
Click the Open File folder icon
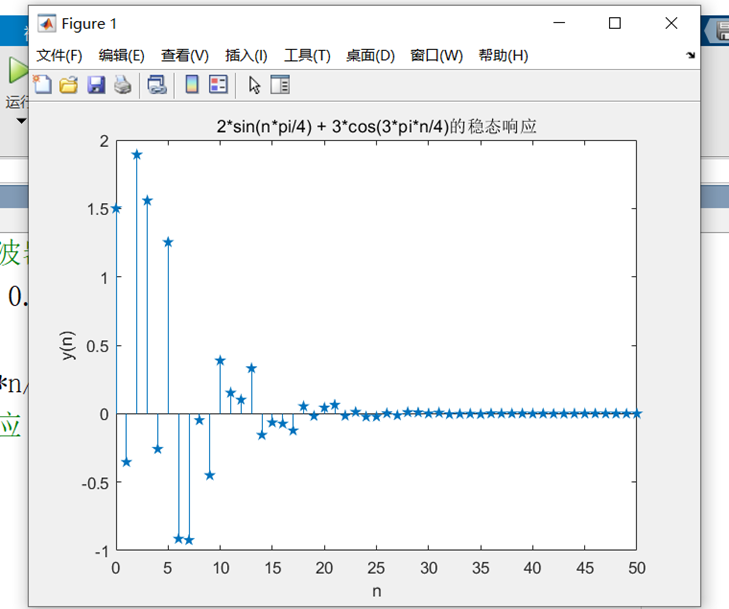tap(69, 85)
